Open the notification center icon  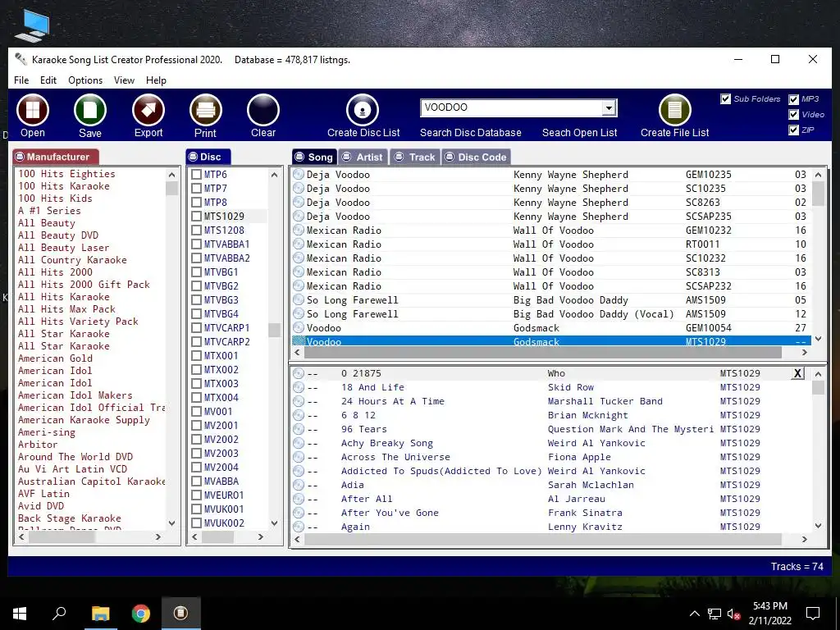pos(813,614)
